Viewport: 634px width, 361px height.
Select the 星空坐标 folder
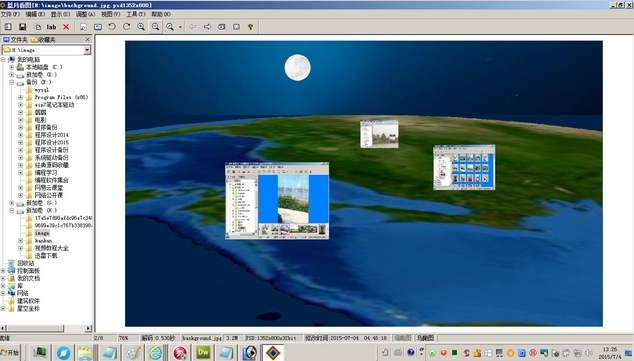pyautogui.click(x=28, y=308)
